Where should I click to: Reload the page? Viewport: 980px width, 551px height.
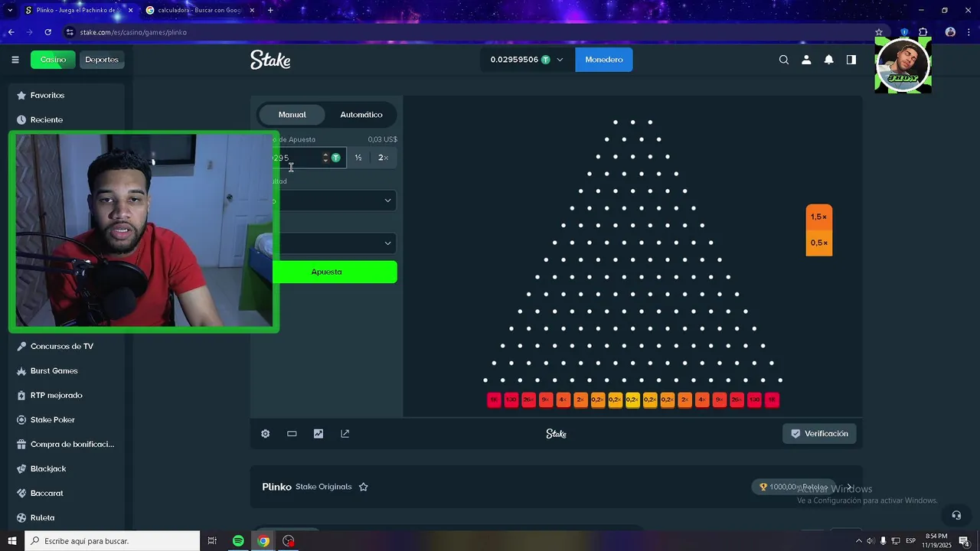[47, 32]
